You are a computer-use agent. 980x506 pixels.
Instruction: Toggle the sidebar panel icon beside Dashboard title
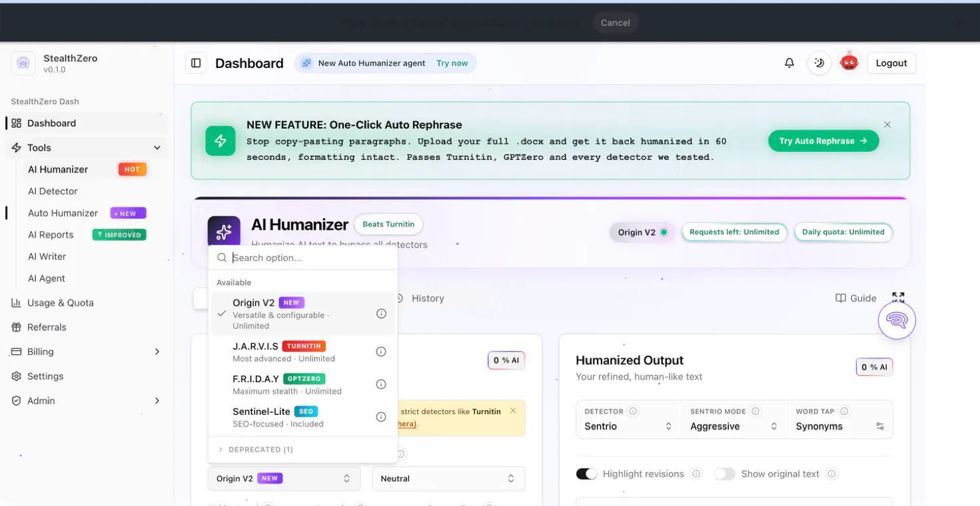tap(196, 63)
